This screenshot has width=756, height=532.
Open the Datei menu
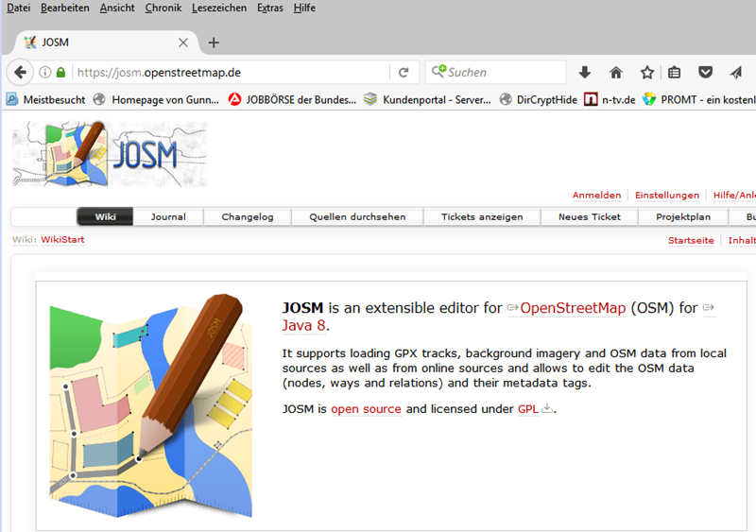(18, 8)
